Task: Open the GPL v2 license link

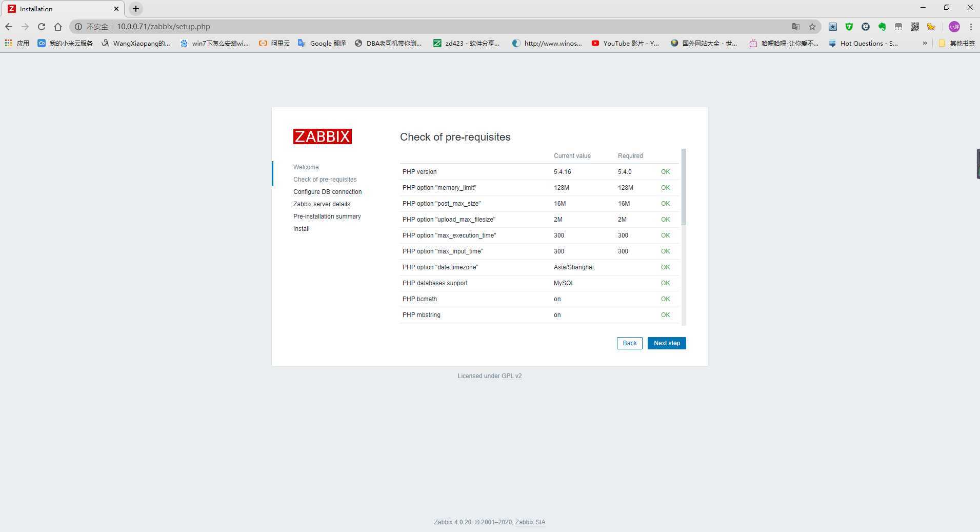Action: pos(511,376)
